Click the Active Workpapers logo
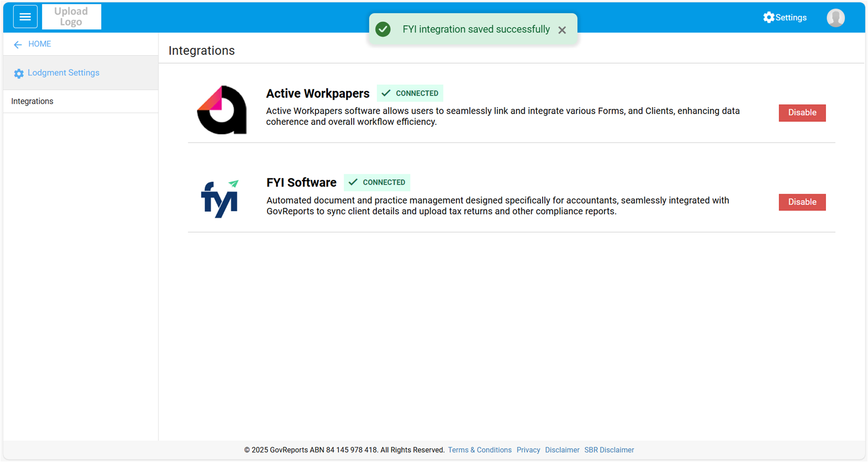Image resolution: width=868 pixels, height=462 pixels. click(221, 110)
